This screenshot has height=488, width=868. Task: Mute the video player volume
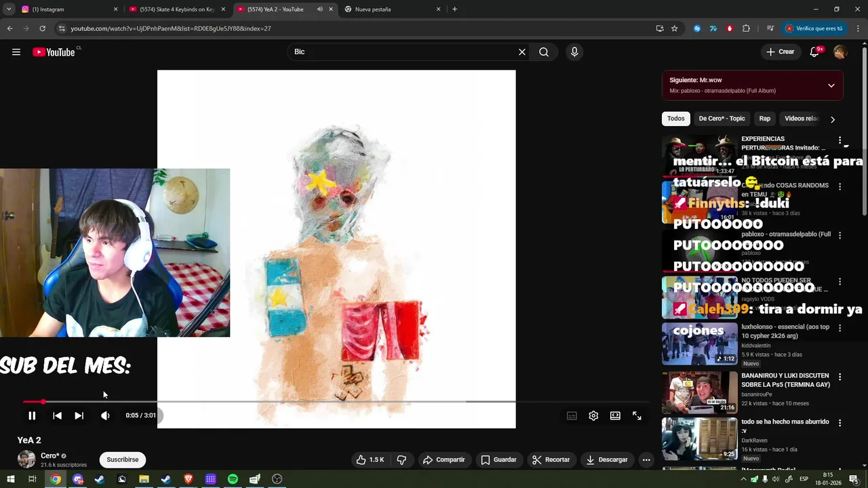point(105,415)
